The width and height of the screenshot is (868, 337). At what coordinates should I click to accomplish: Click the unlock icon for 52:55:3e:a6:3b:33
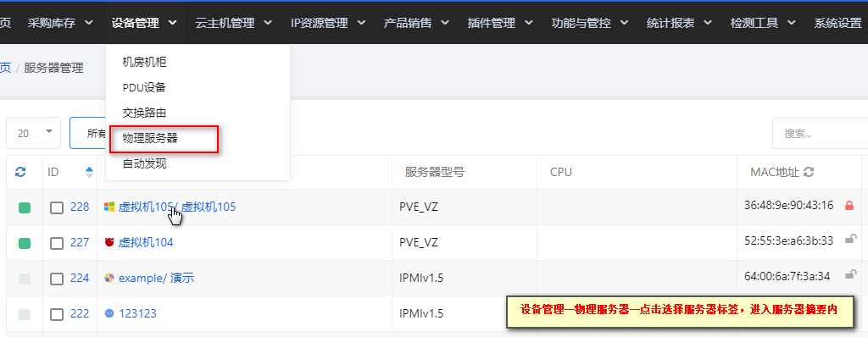850,240
